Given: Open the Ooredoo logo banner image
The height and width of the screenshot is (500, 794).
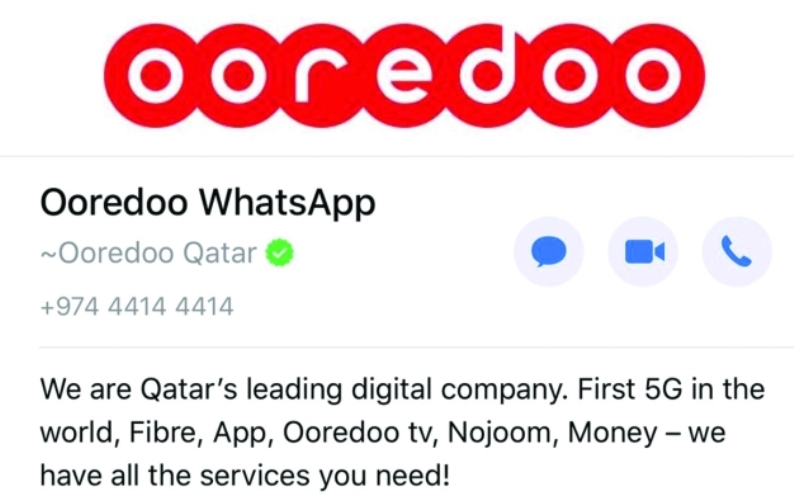Looking at the screenshot, I should click(x=404, y=75).
